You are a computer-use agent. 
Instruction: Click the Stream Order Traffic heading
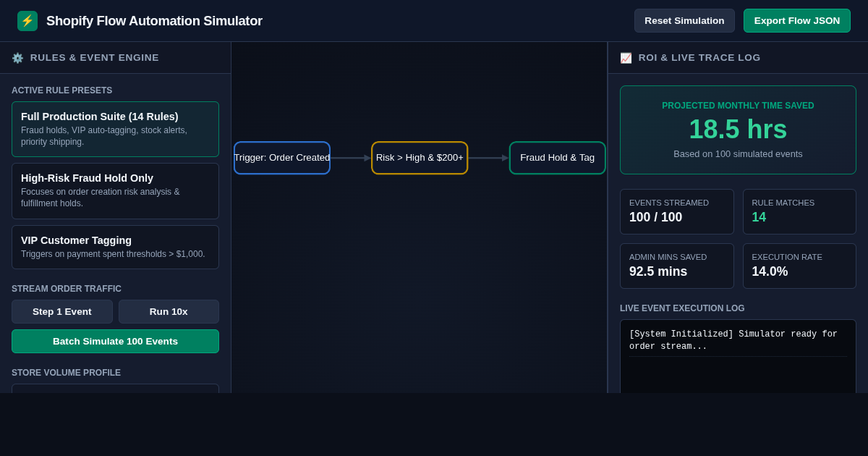coord(67,289)
